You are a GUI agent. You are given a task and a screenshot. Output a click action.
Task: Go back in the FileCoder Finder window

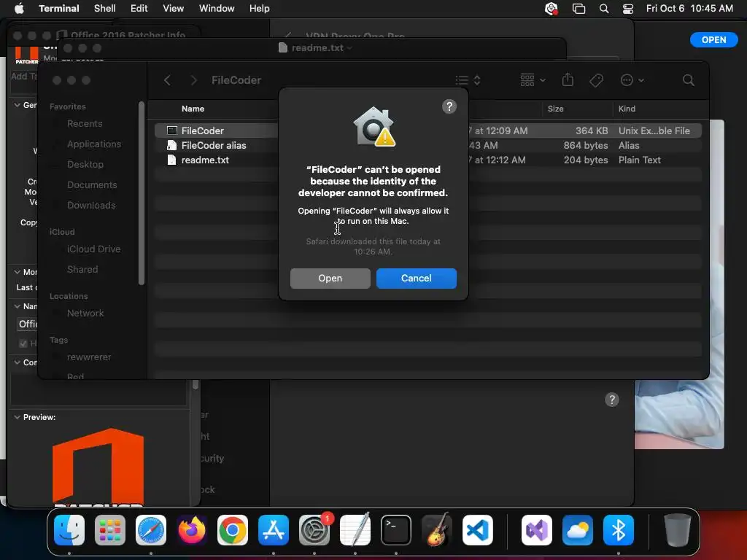coord(167,80)
